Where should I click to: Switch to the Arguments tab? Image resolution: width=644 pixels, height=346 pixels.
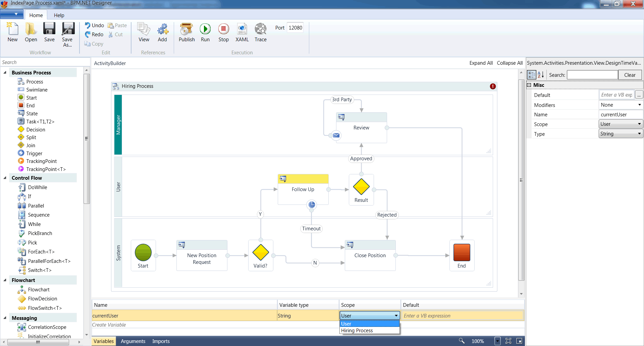pyautogui.click(x=133, y=341)
